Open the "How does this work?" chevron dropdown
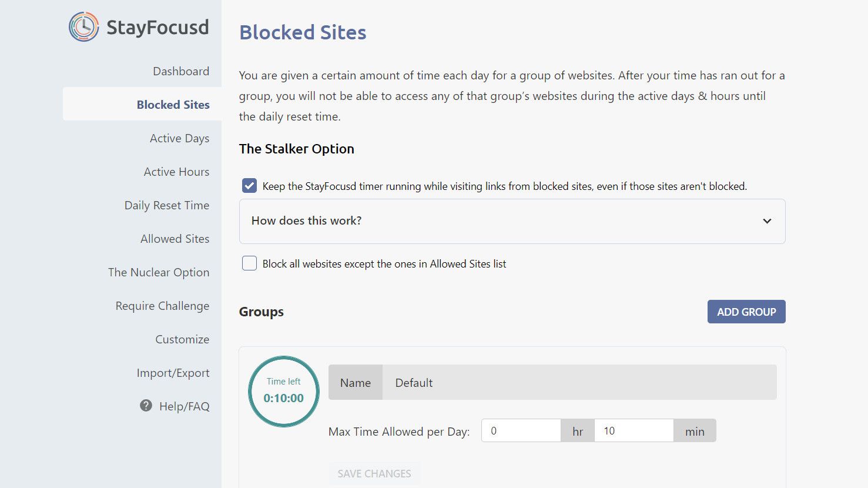This screenshot has width=868, height=488. point(767,221)
